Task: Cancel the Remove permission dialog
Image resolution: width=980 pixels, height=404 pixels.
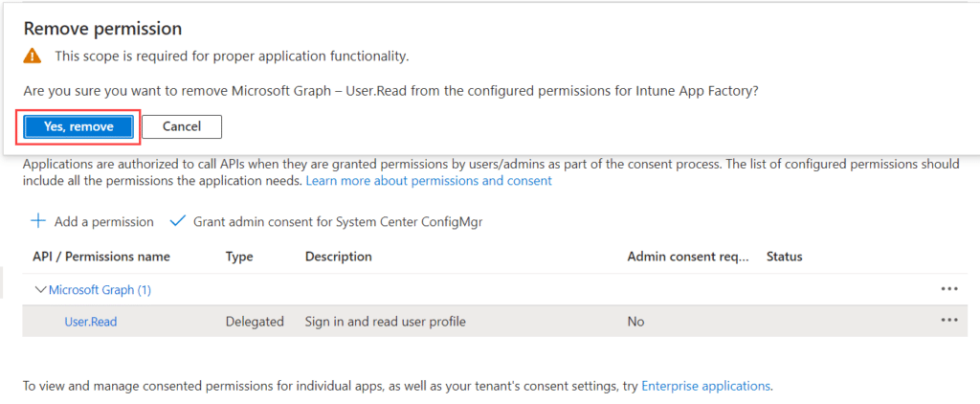Action: click(x=182, y=126)
